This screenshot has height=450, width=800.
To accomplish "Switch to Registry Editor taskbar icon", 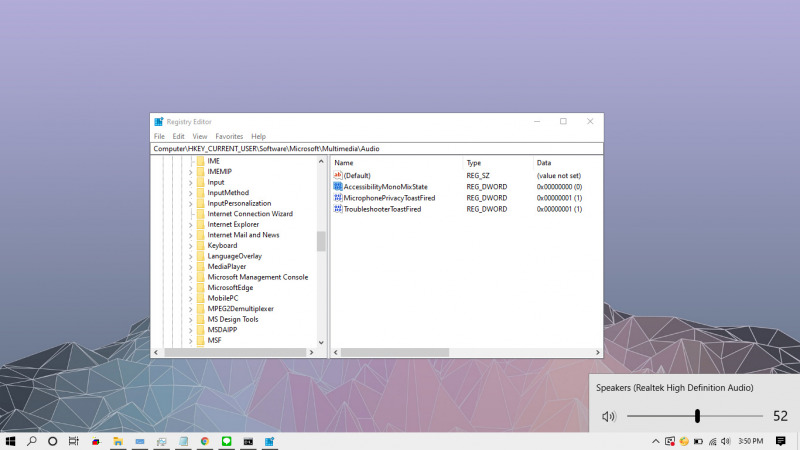I will (269, 441).
